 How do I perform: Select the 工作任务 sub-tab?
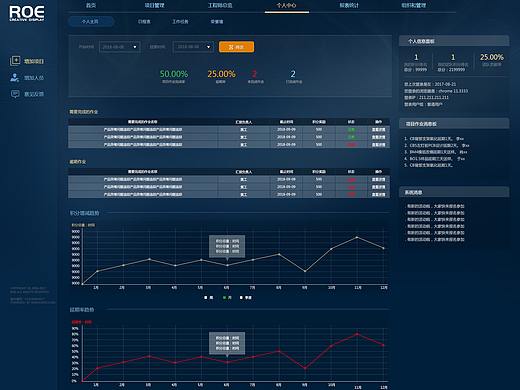tap(180, 22)
